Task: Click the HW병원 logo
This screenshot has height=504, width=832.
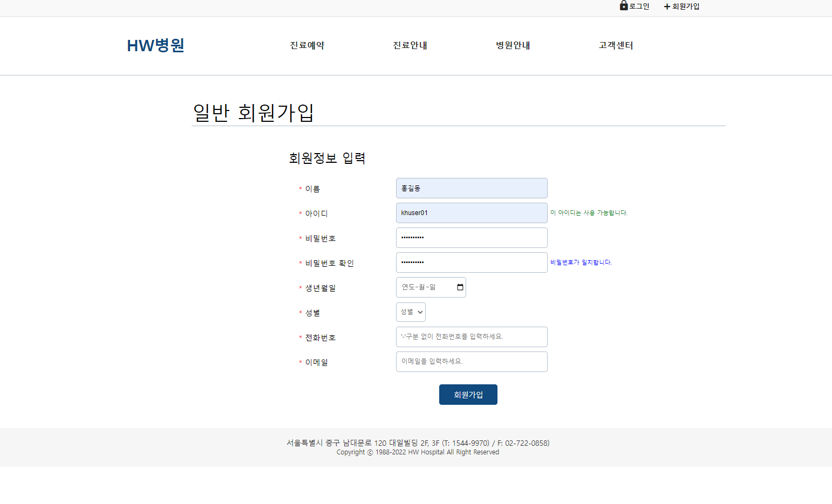Action: click(x=155, y=45)
